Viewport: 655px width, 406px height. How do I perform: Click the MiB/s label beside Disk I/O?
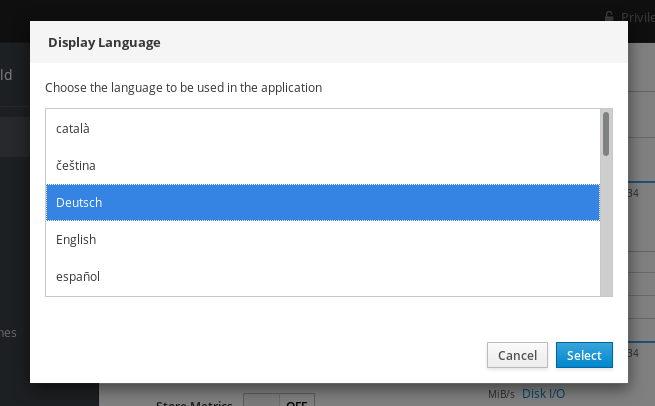[502, 394]
